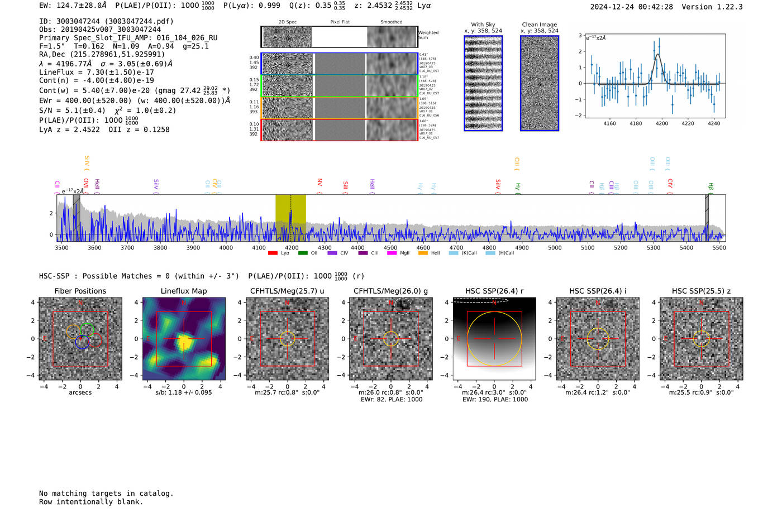Click the Clean Image cutout
The image size is (782, 532).
540,83
